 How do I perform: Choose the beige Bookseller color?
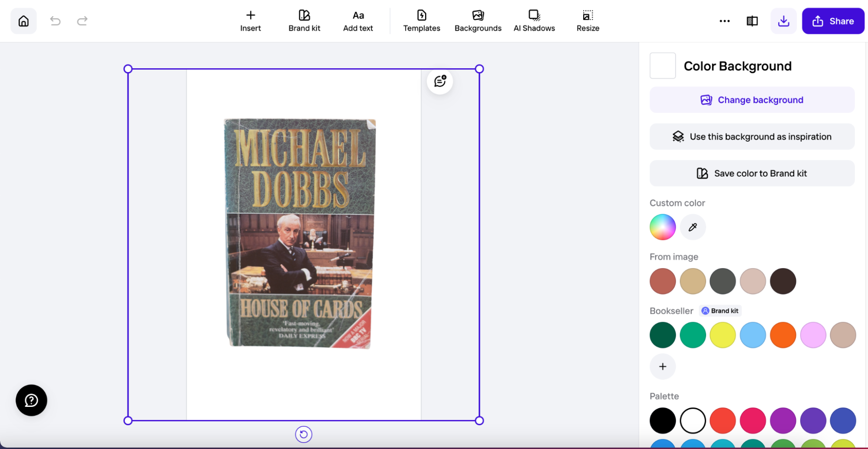click(843, 335)
